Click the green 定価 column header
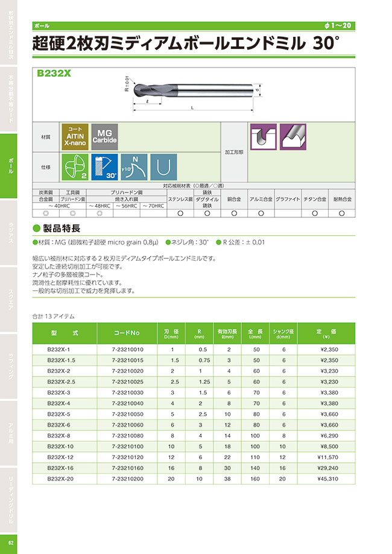Image resolution: width=392 pixels, height=554 pixels. pos(330,333)
